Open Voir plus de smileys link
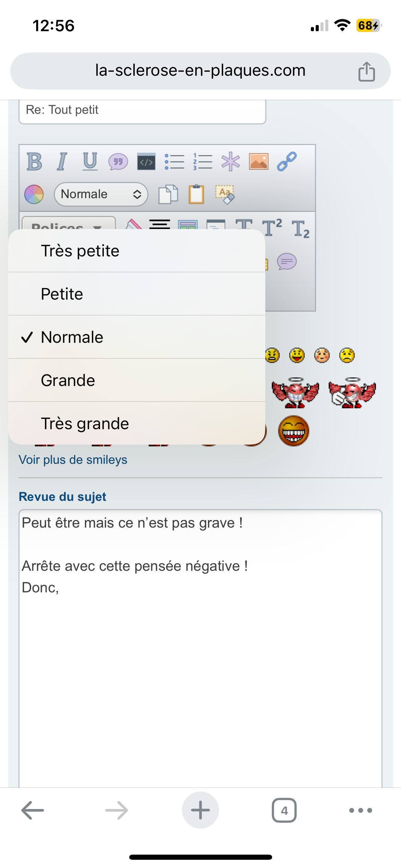Screen dimensions: 401x868 [73, 460]
